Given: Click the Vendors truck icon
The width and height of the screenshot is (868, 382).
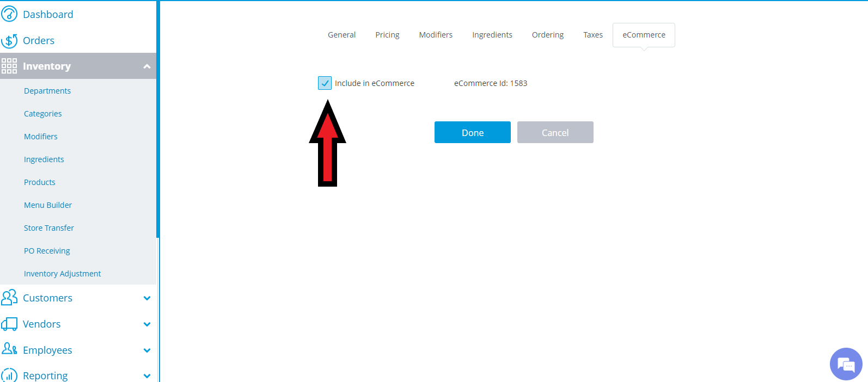Looking at the screenshot, I should (x=9, y=324).
